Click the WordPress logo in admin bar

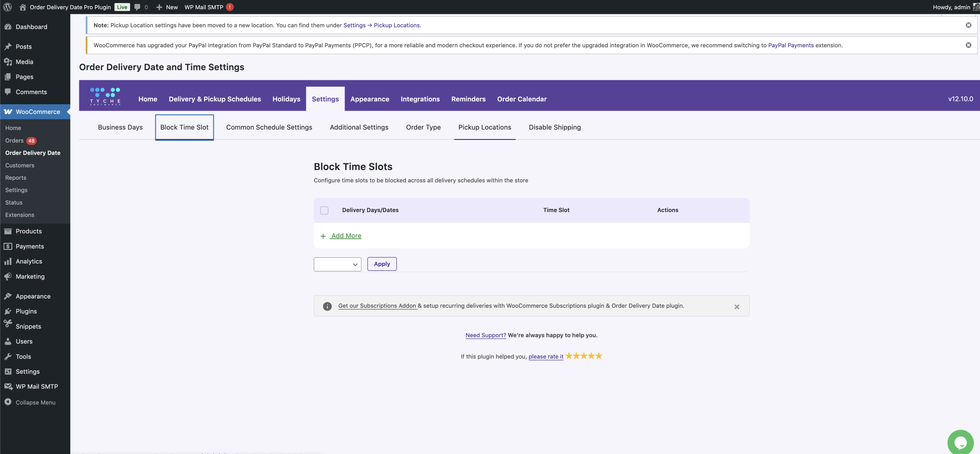(x=8, y=7)
